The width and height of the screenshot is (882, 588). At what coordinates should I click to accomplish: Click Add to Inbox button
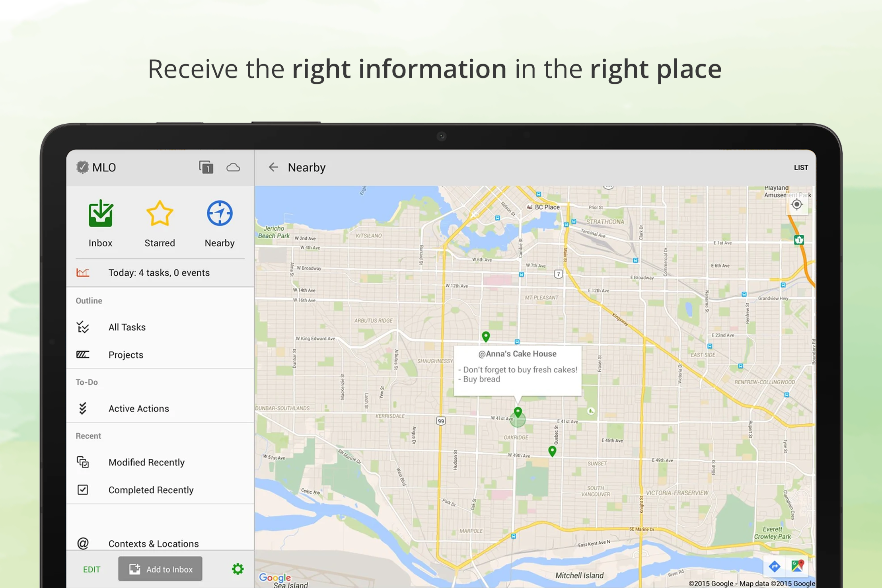tap(160, 569)
